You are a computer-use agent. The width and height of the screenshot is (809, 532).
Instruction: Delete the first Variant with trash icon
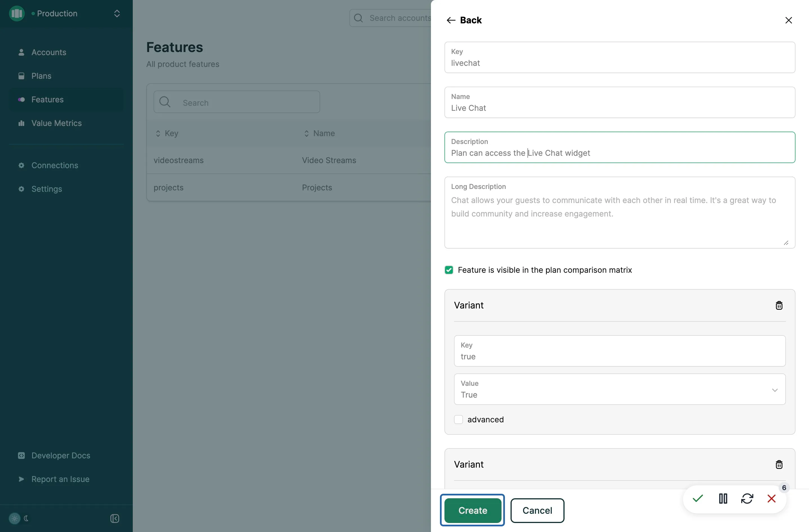(779, 305)
